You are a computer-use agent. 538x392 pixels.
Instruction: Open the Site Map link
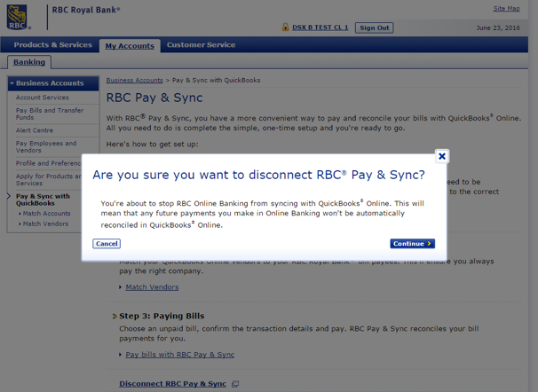coord(506,9)
